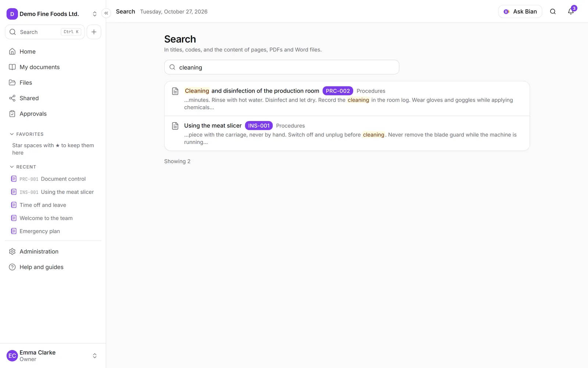
Task: Expand Emma Clarke user menu chevrons
Action: pos(94,356)
